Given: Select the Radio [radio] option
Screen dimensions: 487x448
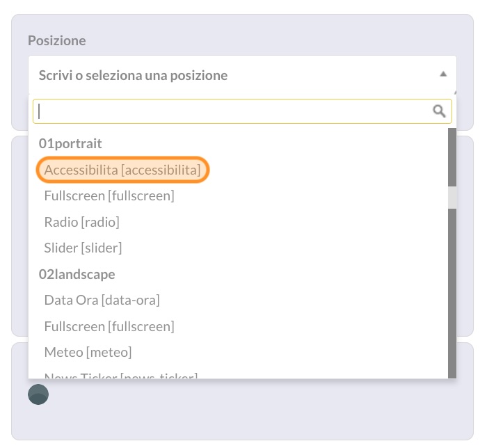Looking at the screenshot, I should pos(81,222).
